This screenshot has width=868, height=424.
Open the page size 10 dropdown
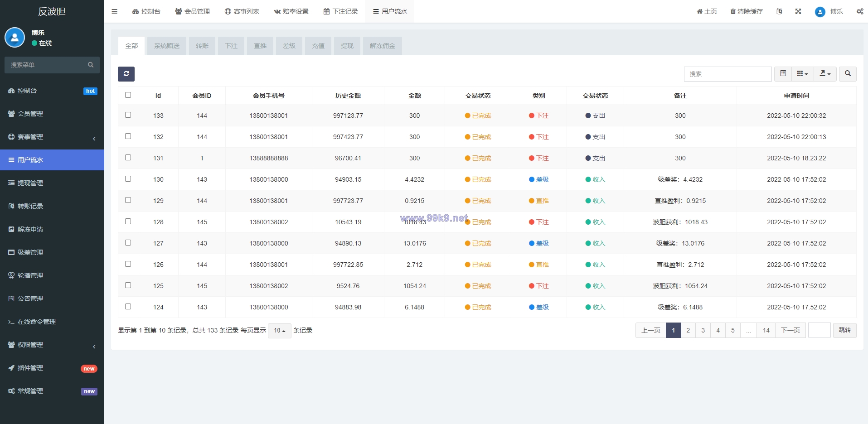tap(280, 331)
